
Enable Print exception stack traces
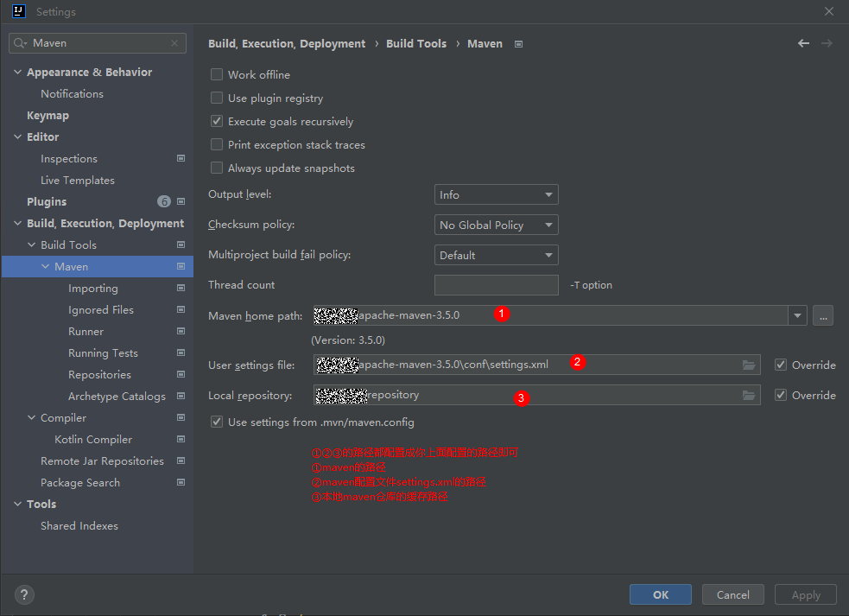coord(217,144)
